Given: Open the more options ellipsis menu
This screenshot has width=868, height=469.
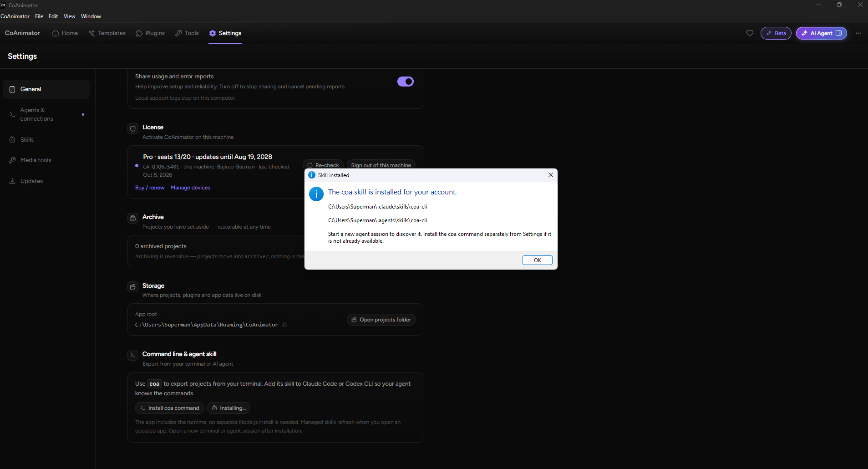Looking at the screenshot, I should click(858, 33).
